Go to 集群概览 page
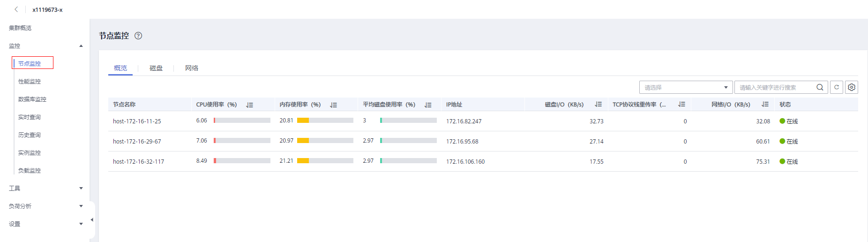This screenshot has height=242, width=868. tap(20, 28)
